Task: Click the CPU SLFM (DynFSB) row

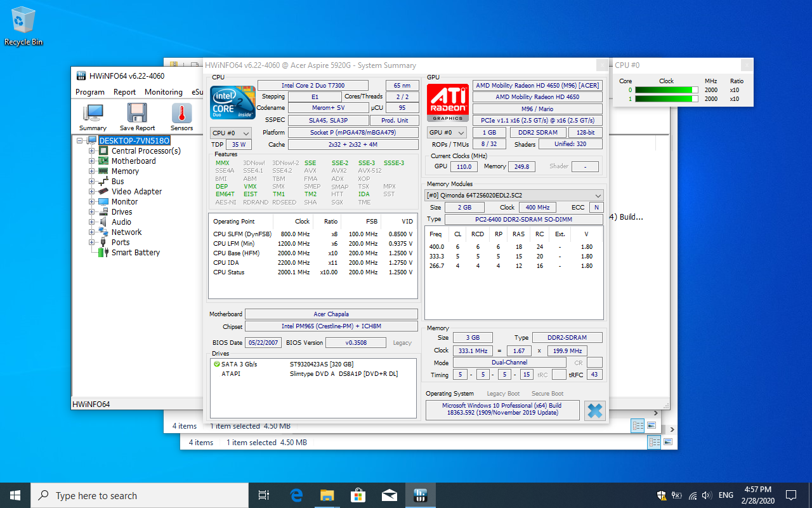Action: point(313,234)
